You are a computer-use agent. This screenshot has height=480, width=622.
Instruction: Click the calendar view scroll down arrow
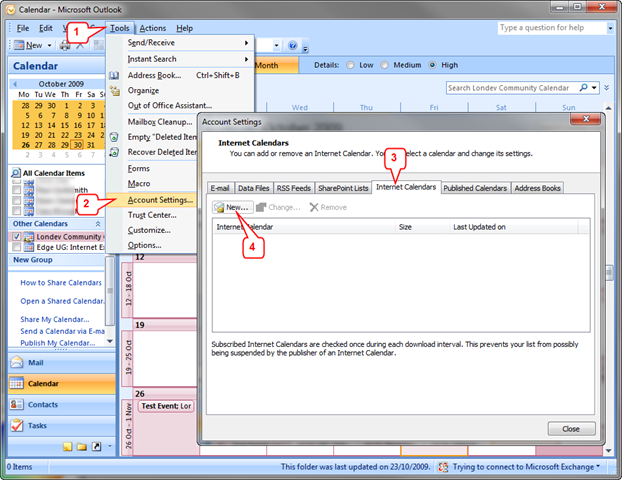[x=608, y=451]
